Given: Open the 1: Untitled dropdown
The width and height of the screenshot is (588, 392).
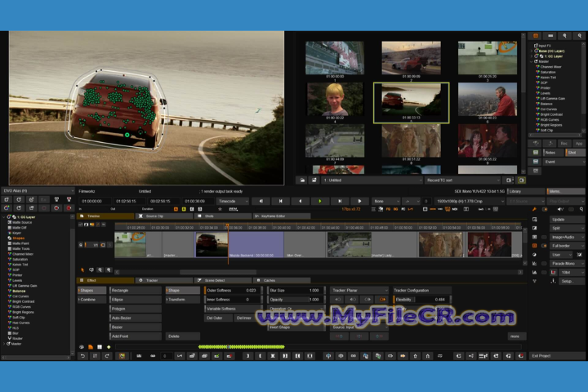Looking at the screenshot, I should tap(372, 180).
